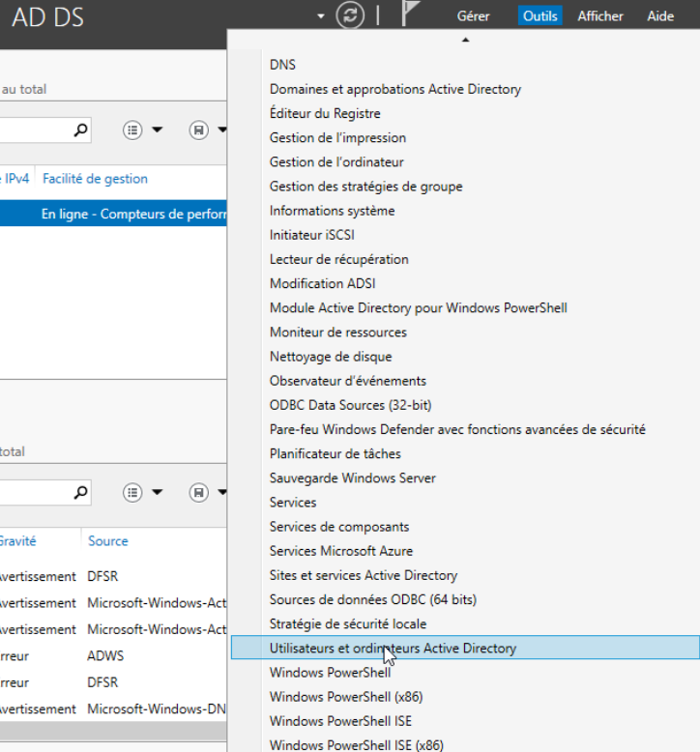
Task: Close the Outils menu via its header
Action: tap(540, 16)
